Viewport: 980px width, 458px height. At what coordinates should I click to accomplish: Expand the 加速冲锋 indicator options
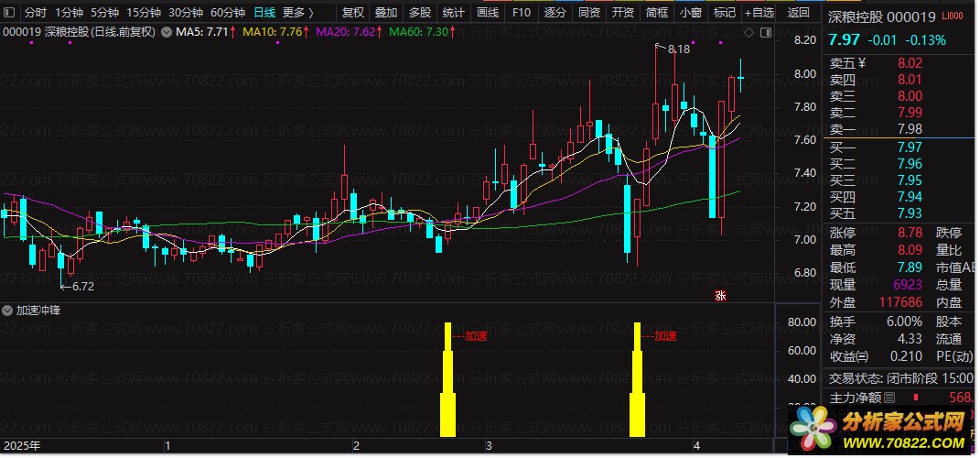[7, 311]
